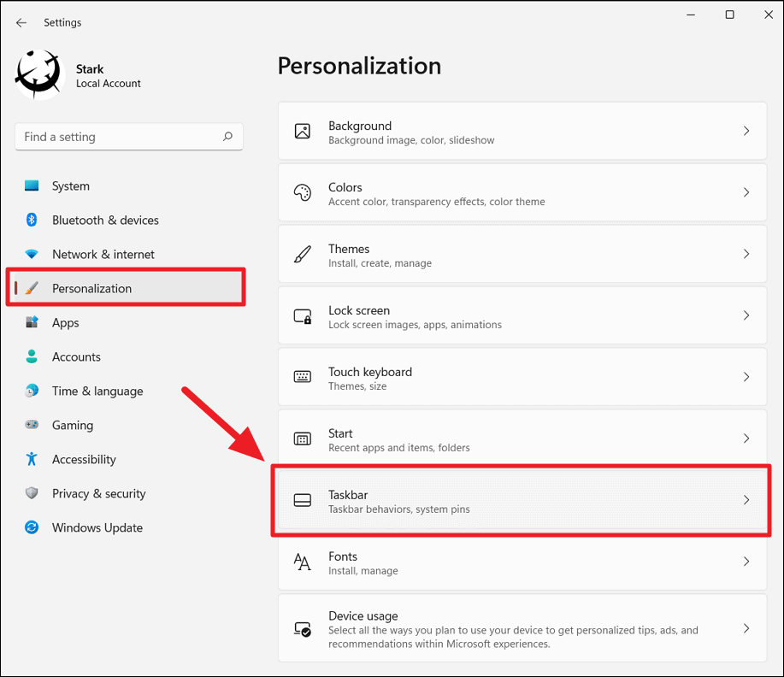Select Network & internet in sidebar
The width and height of the screenshot is (784, 677).
click(x=103, y=254)
